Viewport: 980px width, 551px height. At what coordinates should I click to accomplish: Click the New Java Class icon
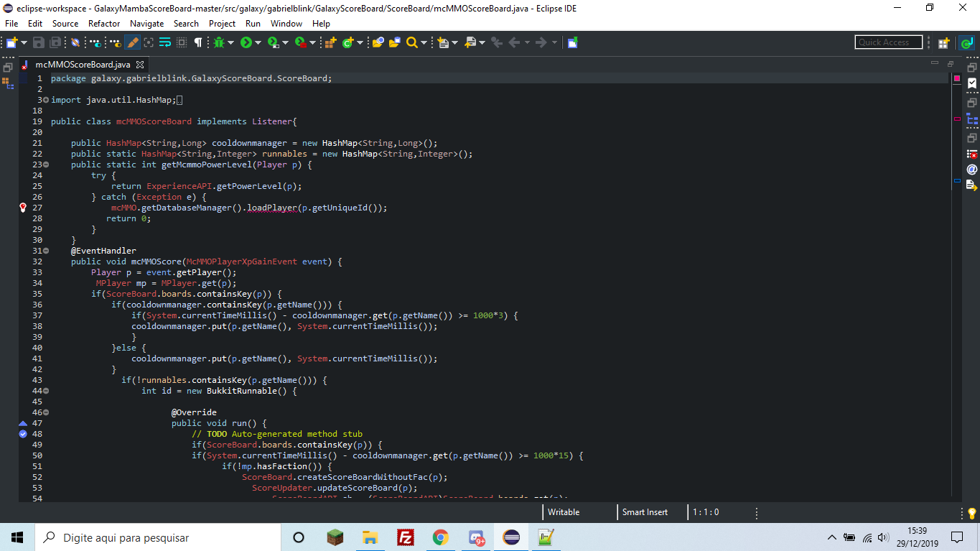347,42
